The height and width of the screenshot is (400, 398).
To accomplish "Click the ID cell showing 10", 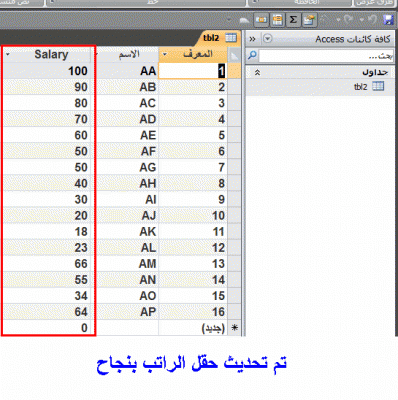I will point(193,215).
